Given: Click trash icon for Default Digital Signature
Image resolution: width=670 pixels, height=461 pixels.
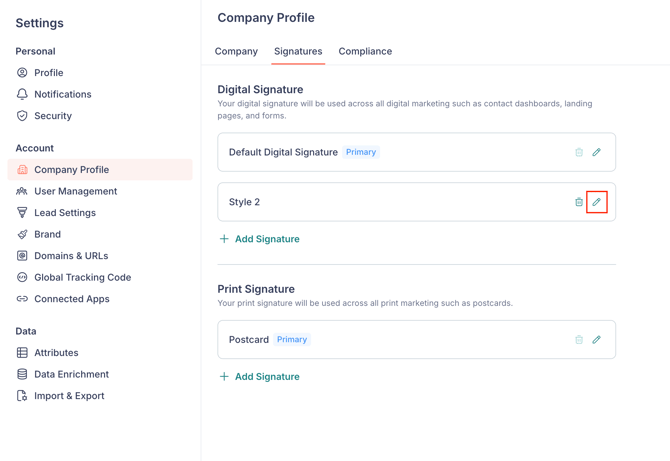Looking at the screenshot, I should click(579, 153).
